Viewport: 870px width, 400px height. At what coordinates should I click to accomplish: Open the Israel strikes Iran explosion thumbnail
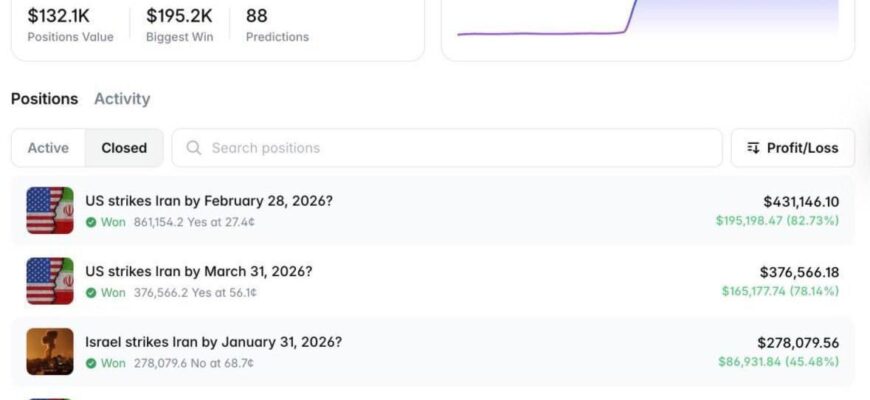[x=50, y=352]
